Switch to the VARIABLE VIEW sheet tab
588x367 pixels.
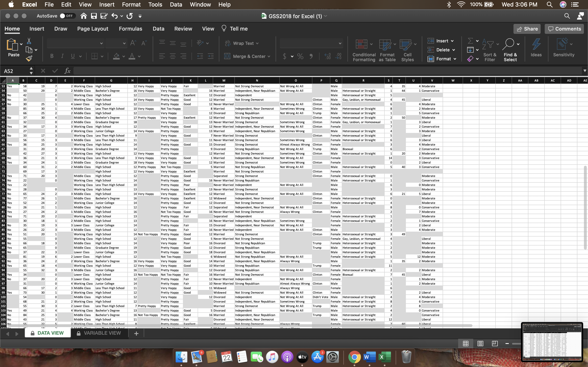coord(99,333)
